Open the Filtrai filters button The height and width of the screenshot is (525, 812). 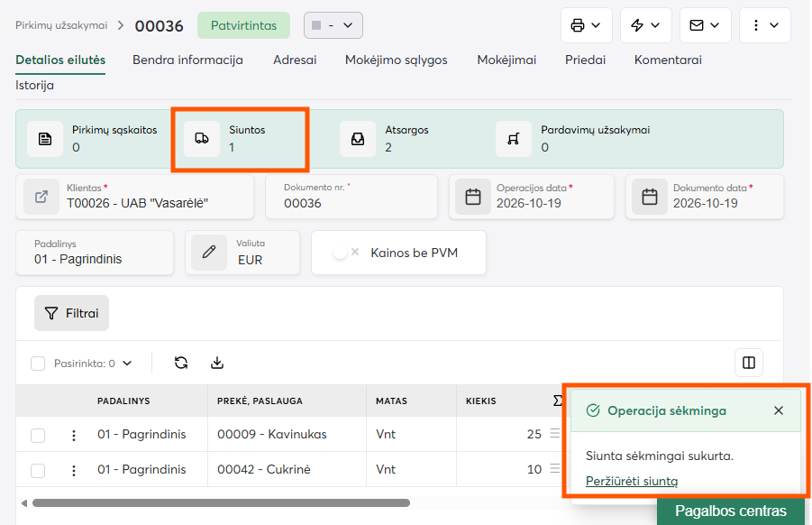pyautogui.click(x=71, y=313)
